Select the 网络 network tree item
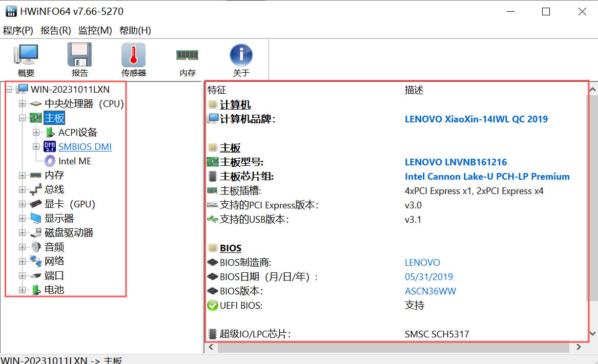Viewport: 598px width, 364px height. click(54, 261)
